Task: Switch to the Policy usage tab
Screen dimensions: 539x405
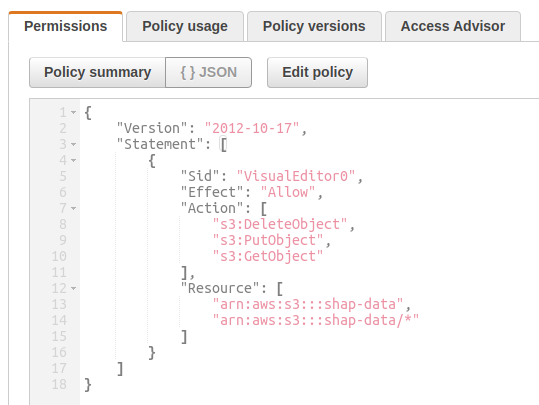Action: coord(185,26)
